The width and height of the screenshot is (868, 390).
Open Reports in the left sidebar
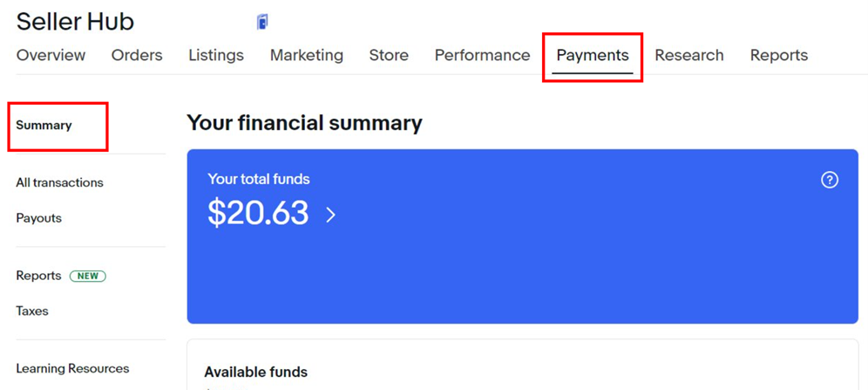[x=38, y=276]
